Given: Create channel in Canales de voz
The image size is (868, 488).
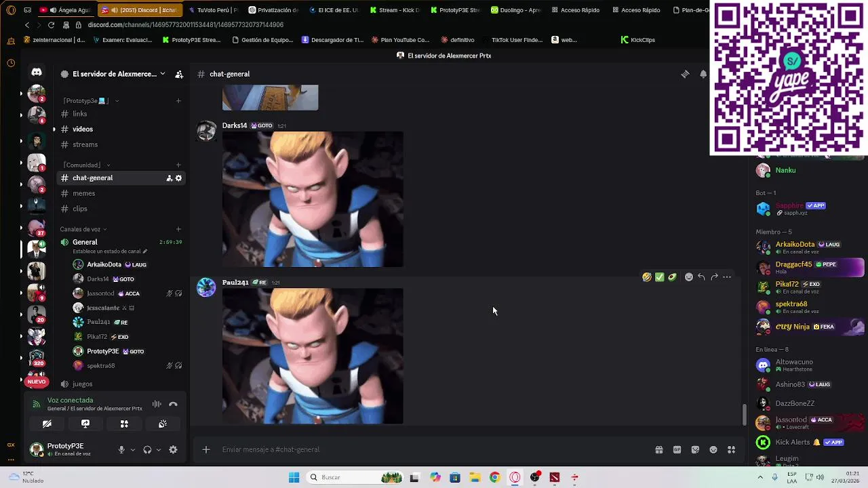Looking at the screenshot, I should click(x=178, y=229).
